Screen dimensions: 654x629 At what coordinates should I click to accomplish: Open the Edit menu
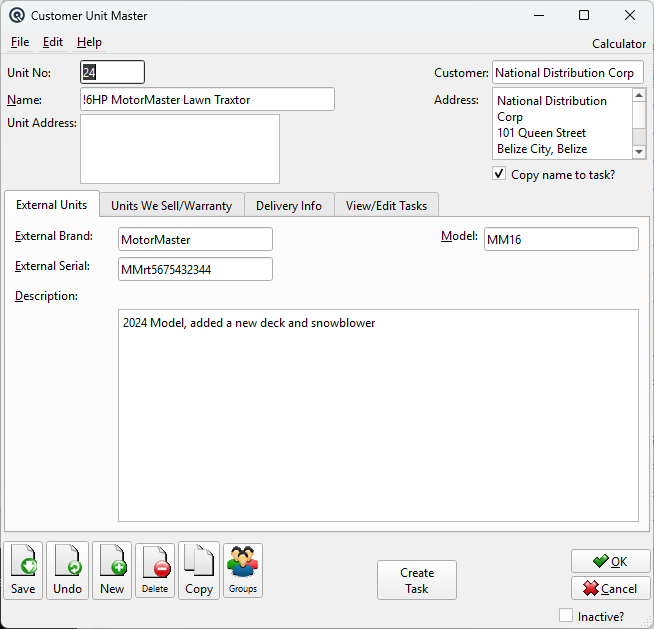[x=53, y=42]
